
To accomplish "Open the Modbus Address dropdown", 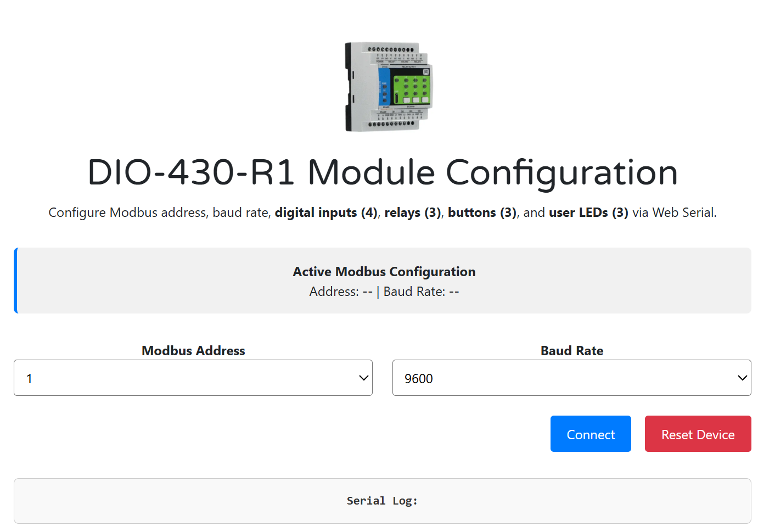I will pyautogui.click(x=193, y=378).
